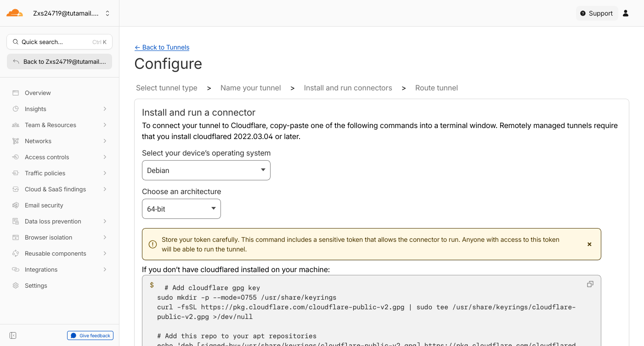Click the Cloud & SaaS findings icon
The image size is (644, 346).
16,189
